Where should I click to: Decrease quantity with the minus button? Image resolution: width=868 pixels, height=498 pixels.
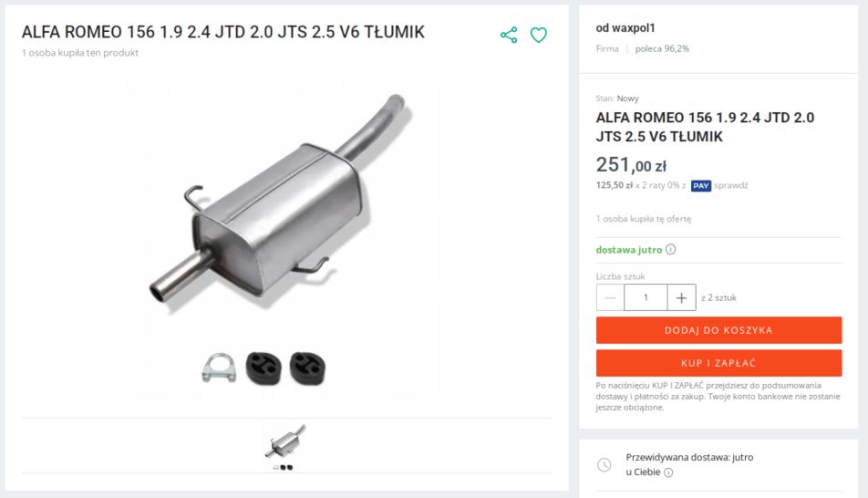(610, 297)
